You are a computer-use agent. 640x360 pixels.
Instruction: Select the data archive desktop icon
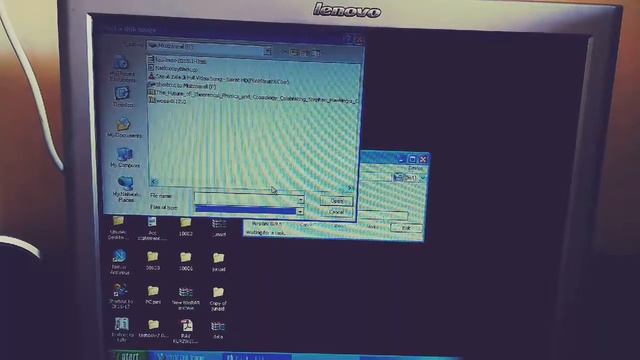[218, 330]
